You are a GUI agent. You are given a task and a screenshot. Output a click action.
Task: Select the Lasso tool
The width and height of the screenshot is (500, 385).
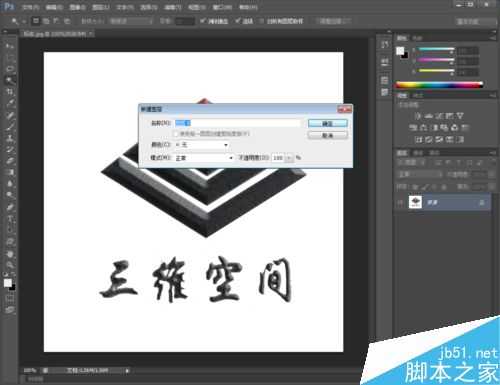[x=10, y=69]
